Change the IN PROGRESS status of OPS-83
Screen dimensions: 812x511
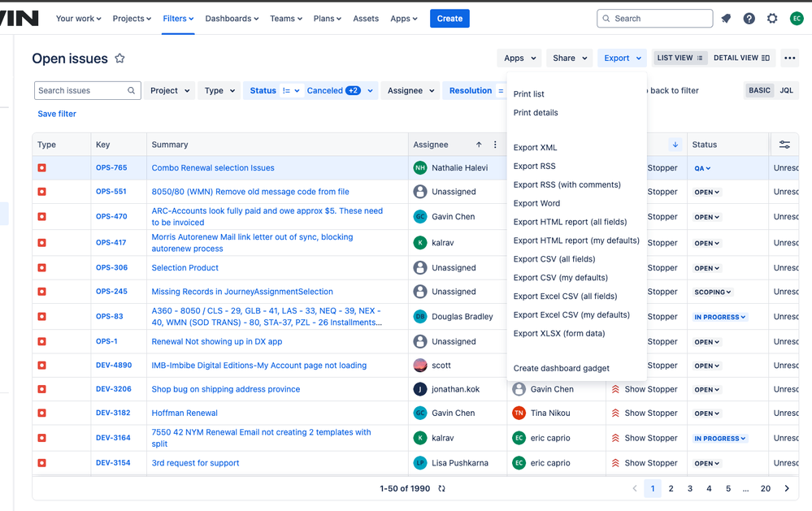(720, 317)
